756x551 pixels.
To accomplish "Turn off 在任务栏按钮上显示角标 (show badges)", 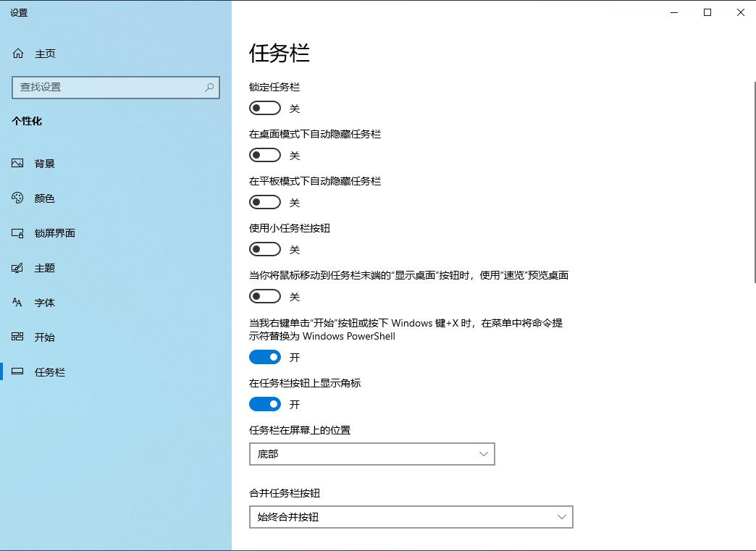I will 265,403.
